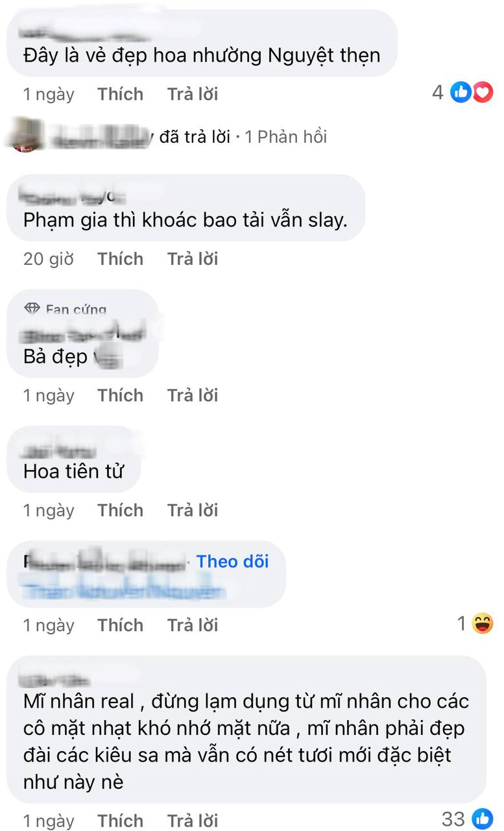Screen dimensions: 504x831
Task: Like the 'hoa nhường Nguyệt thẹn' comment
Action: point(121,94)
